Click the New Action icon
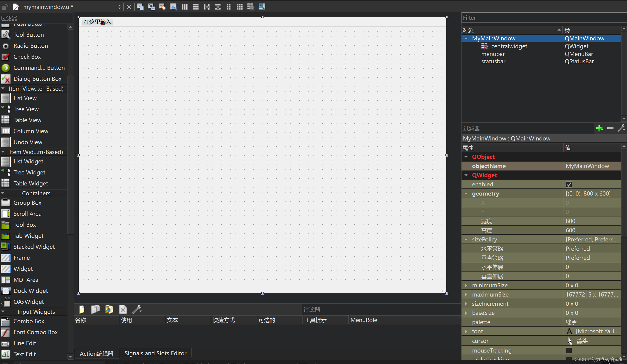The height and width of the screenshot is (364, 627). (x=82, y=309)
